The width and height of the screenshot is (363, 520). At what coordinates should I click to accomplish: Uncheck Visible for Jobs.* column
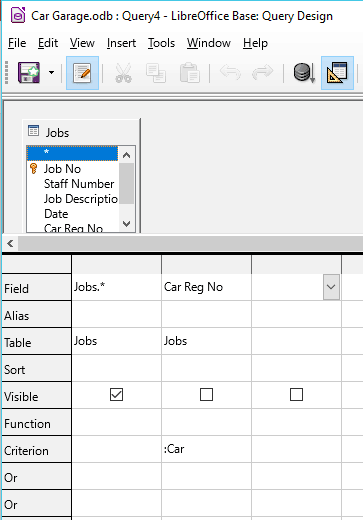(x=116, y=395)
